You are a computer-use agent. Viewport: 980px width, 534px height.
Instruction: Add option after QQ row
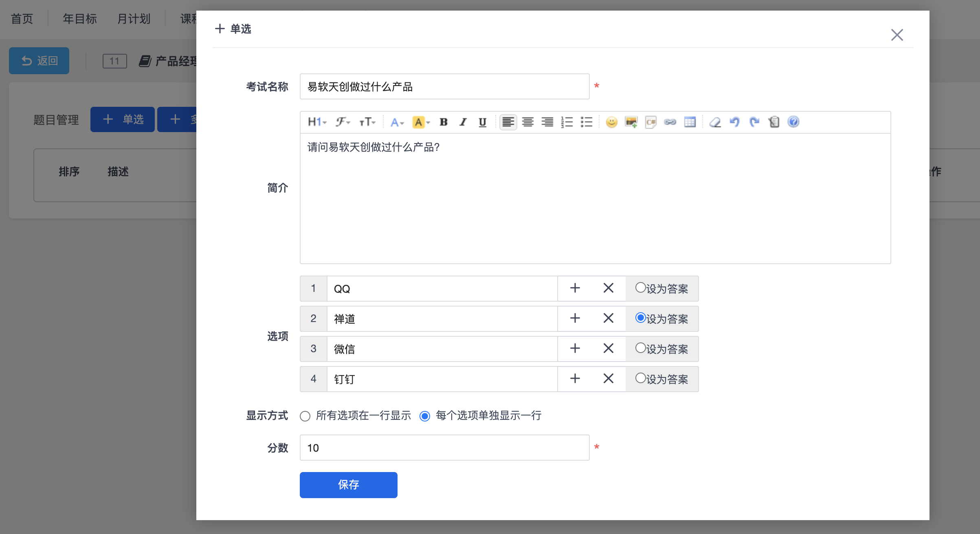pos(575,288)
